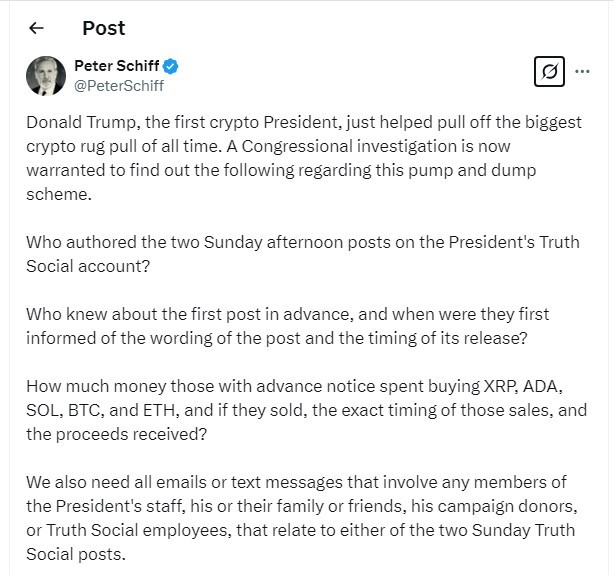This screenshot has height=575, width=614.
Task: Click the blue verified badge
Action: [x=171, y=66]
